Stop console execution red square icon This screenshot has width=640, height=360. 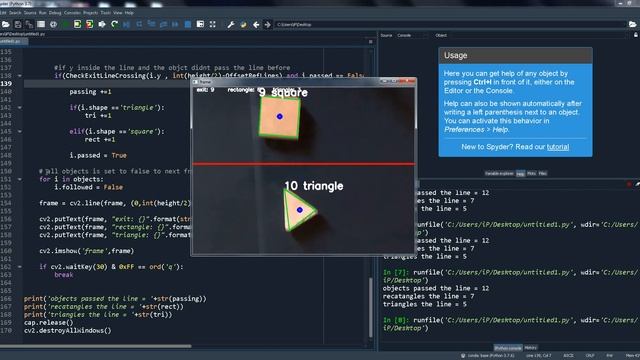629,184
